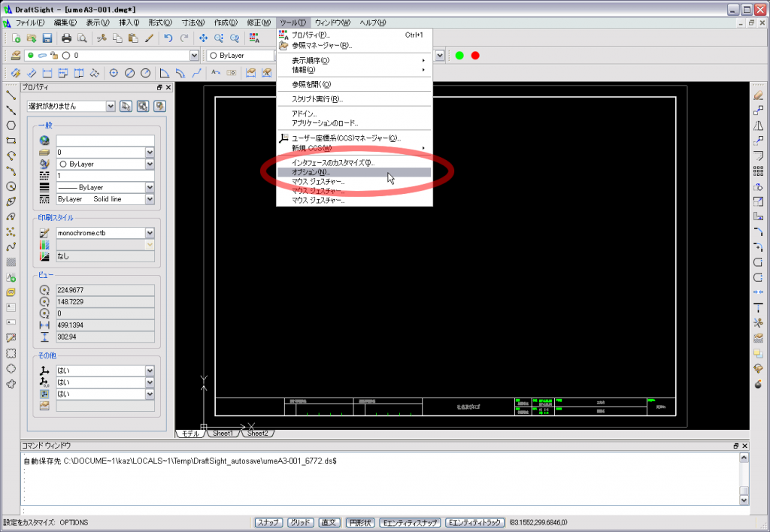Click the Copy icon in toolbar
Image resolution: width=770 pixels, height=532 pixels.
click(117, 38)
